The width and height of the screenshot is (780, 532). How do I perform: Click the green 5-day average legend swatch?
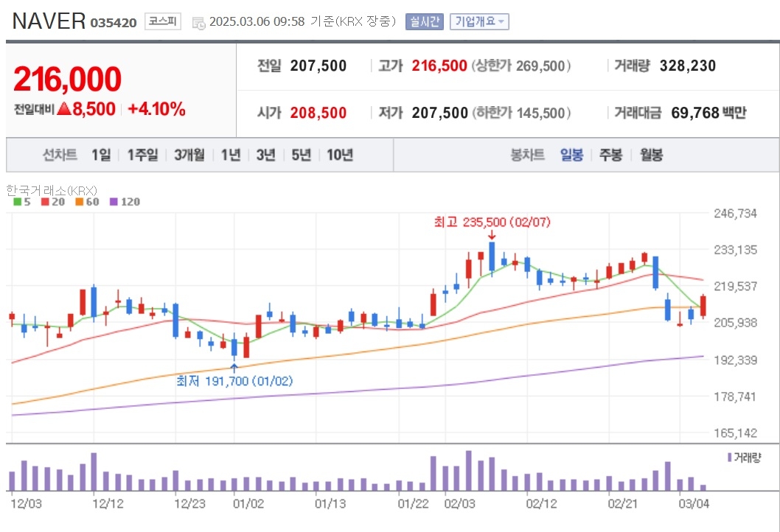tap(18, 202)
